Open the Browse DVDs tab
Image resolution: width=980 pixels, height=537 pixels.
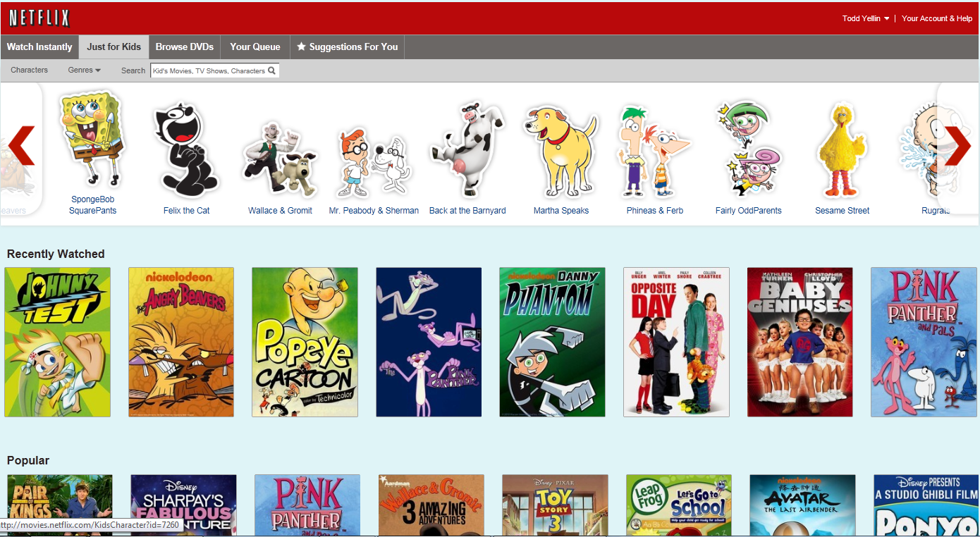184,47
